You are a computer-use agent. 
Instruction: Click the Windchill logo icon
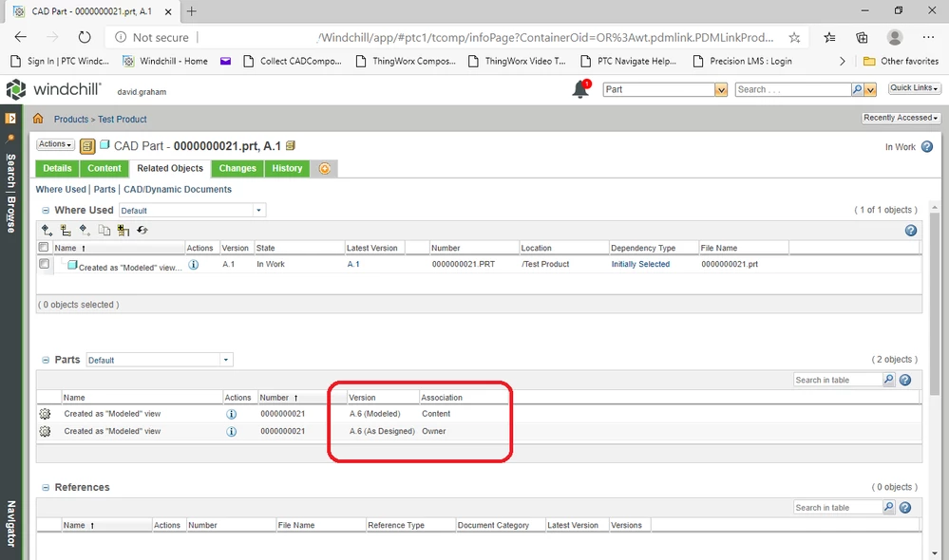pyautogui.click(x=16, y=90)
